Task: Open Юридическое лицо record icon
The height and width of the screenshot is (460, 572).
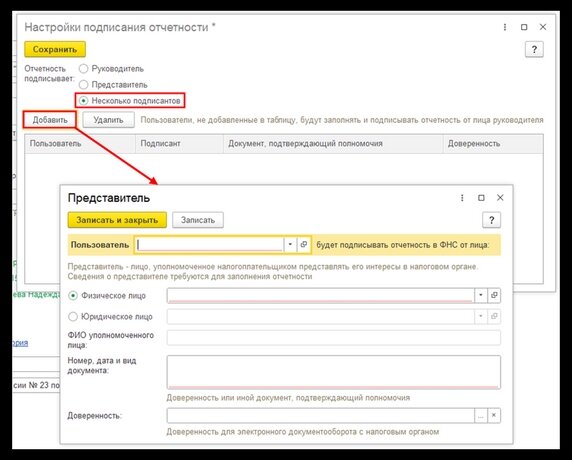Action: [x=494, y=316]
